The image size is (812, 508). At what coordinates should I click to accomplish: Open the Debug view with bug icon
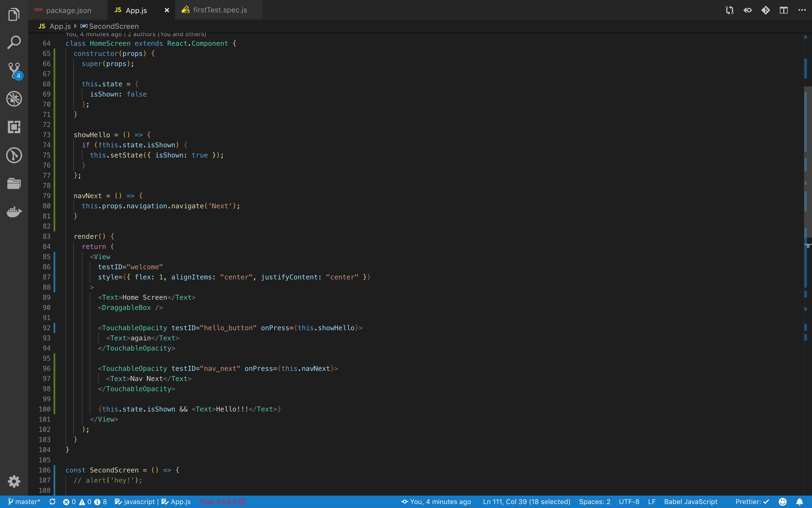[14, 99]
